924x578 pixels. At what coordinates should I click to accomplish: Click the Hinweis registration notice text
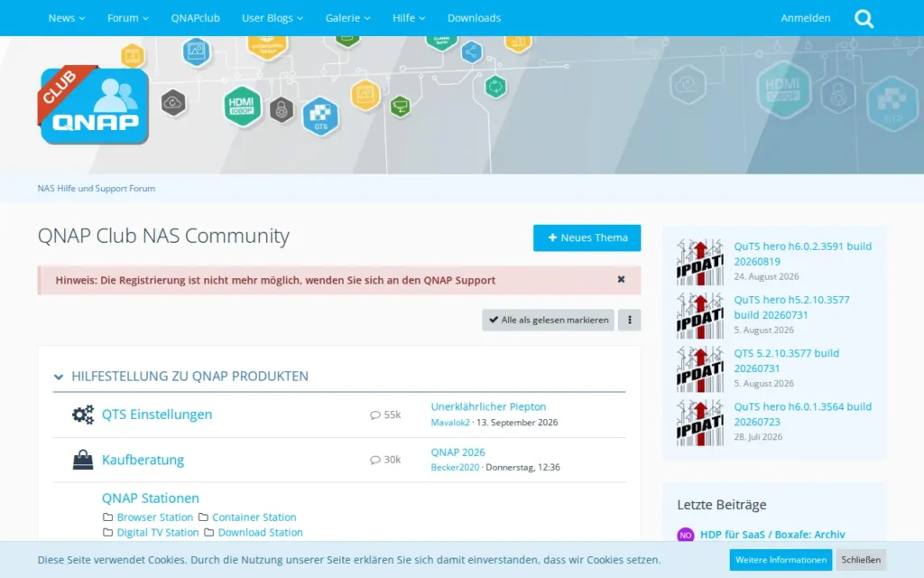[275, 280]
